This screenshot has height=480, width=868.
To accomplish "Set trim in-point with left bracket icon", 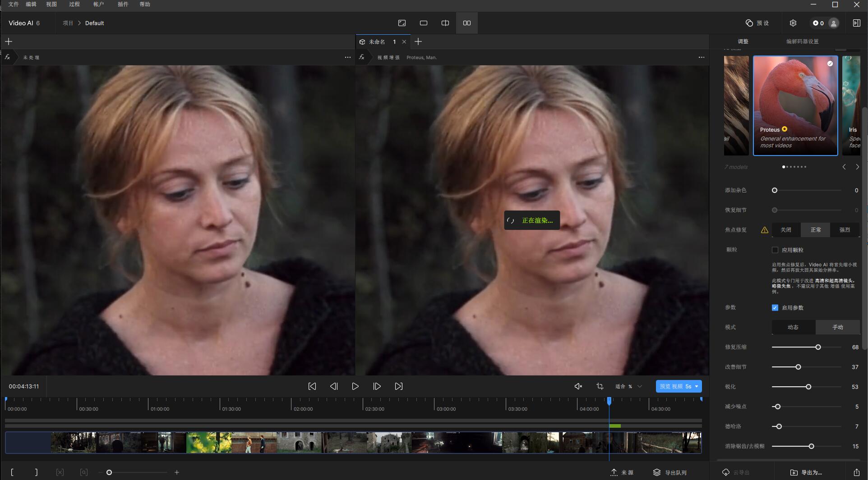I will point(12,472).
